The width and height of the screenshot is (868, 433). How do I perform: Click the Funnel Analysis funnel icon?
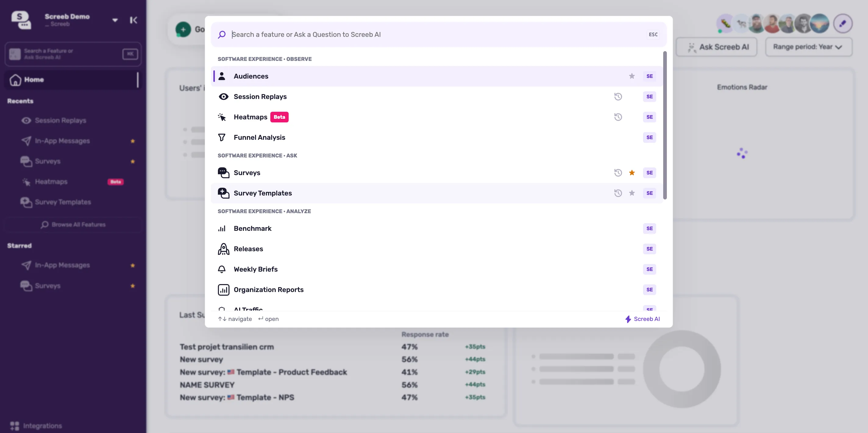222,137
